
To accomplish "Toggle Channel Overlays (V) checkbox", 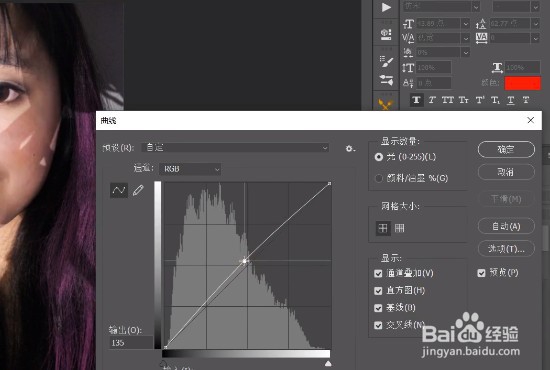I will point(378,273).
